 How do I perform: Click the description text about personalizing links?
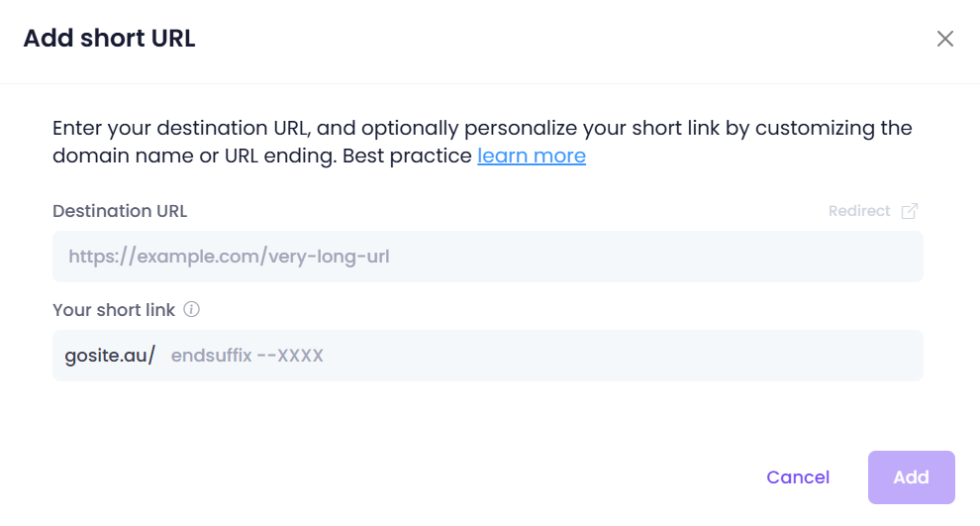point(482,142)
